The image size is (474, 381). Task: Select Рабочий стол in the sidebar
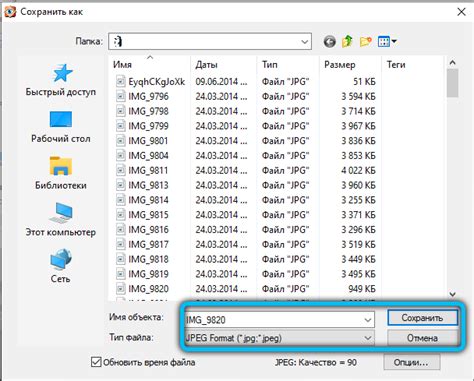click(61, 127)
